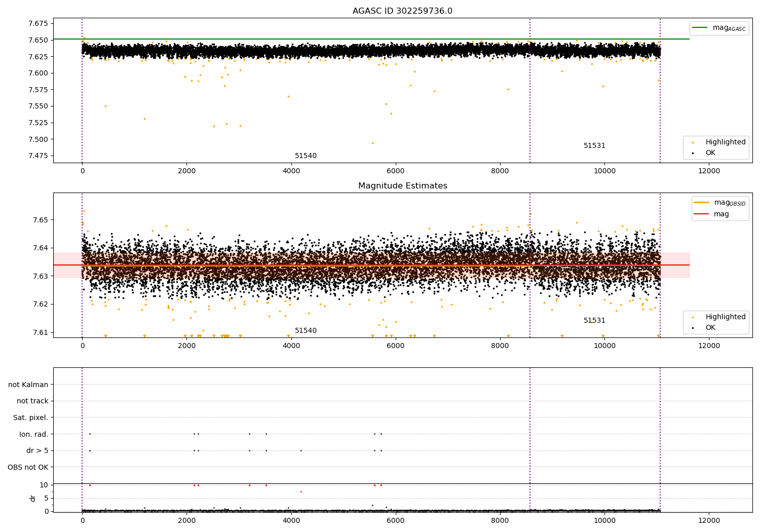The height and width of the screenshot is (532, 760).
Task: Click the 7.550 y-axis tick label
Action: point(38,106)
